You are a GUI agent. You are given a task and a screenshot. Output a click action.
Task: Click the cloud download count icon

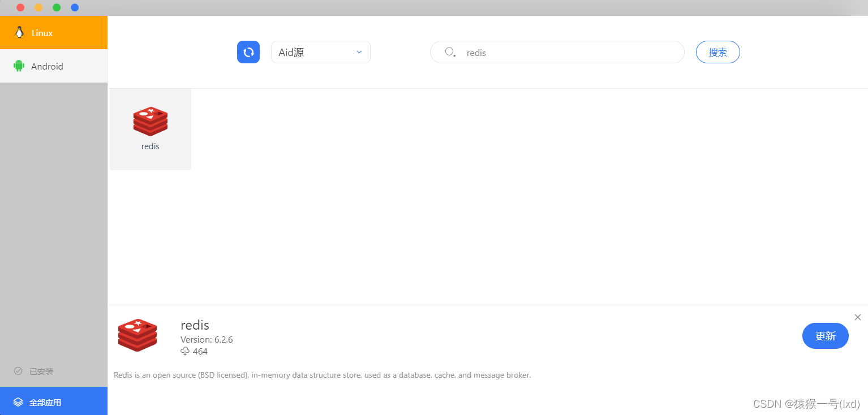pyautogui.click(x=185, y=351)
